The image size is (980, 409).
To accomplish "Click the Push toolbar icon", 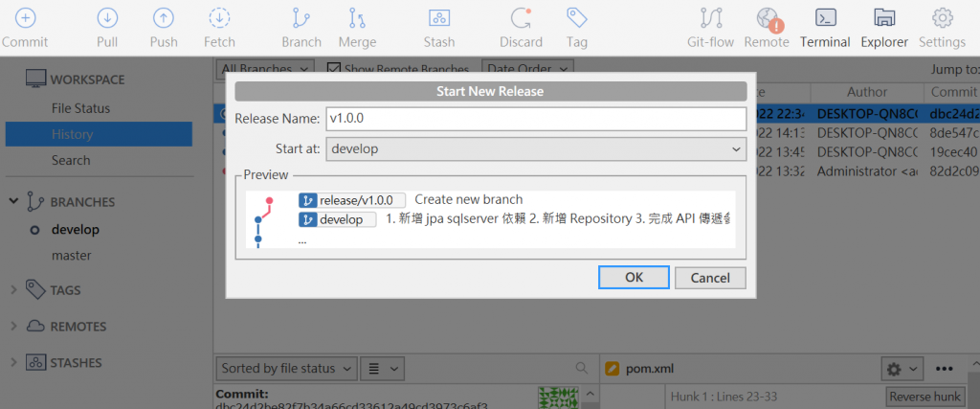I will point(164,18).
